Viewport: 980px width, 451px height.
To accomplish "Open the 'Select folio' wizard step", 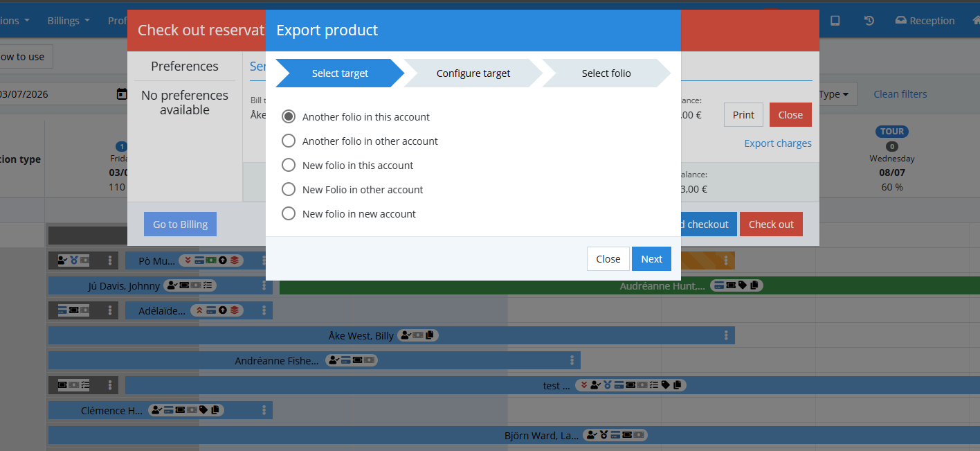I will pos(606,73).
